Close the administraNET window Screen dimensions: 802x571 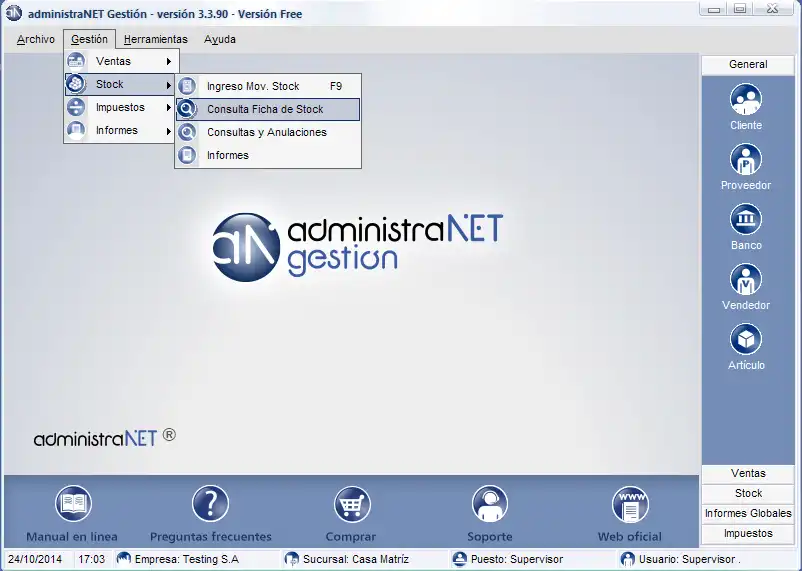[773, 9]
